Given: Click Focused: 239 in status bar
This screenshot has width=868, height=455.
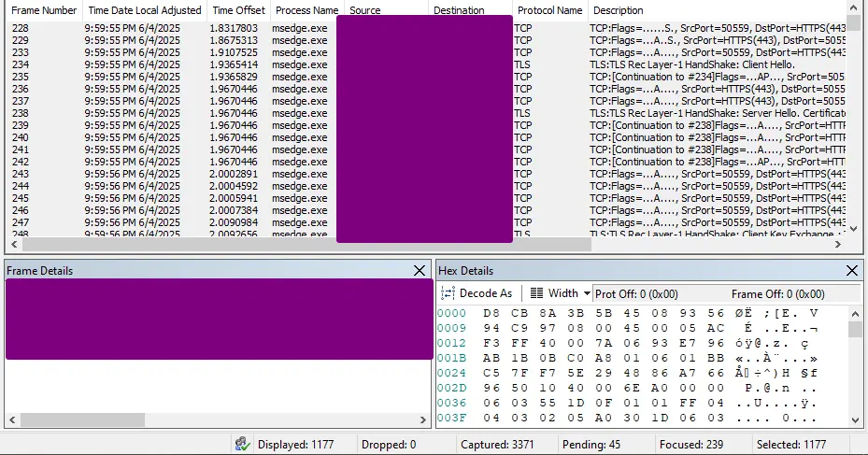Looking at the screenshot, I should click(690, 445).
